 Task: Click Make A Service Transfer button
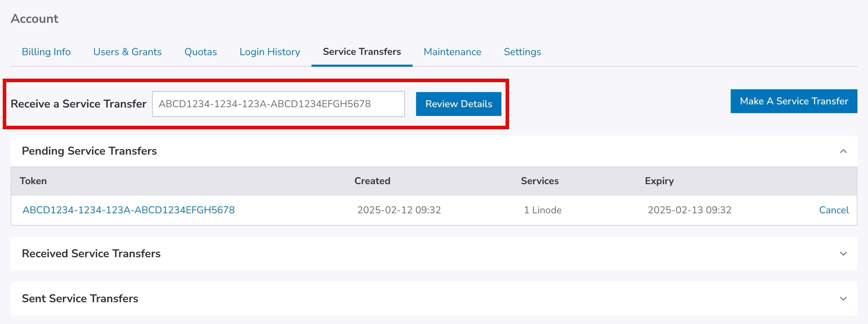pos(794,101)
